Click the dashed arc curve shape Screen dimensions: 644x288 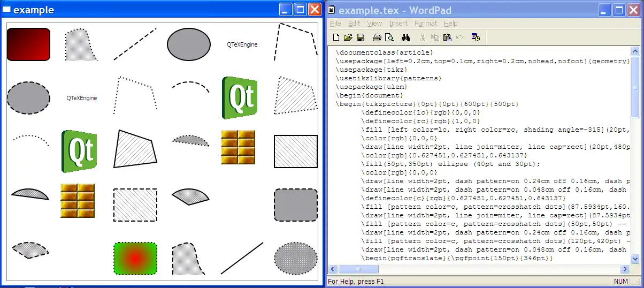191,87
